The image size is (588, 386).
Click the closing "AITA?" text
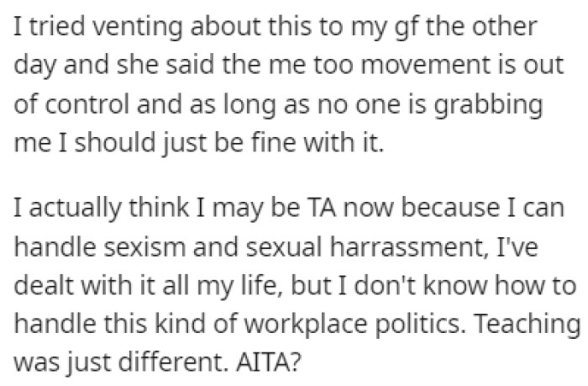[x=269, y=362]
